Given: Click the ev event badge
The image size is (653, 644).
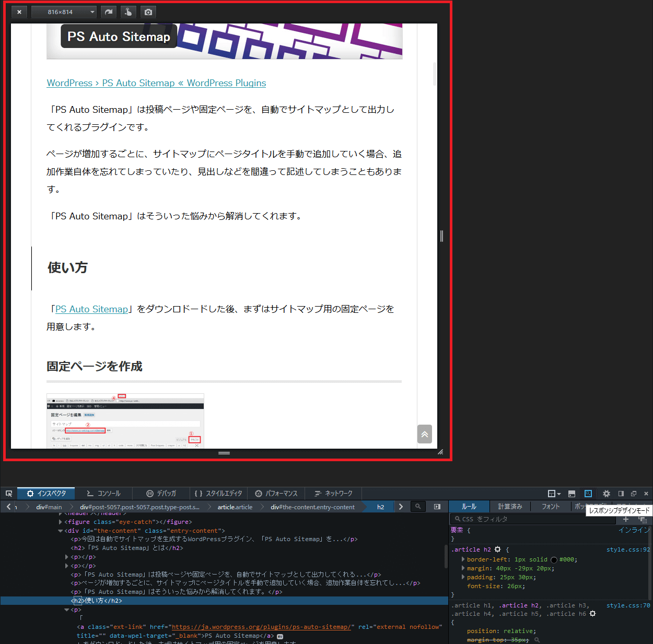Looking at the screenshot, I should pyautogui.click(x=280, y=636).
